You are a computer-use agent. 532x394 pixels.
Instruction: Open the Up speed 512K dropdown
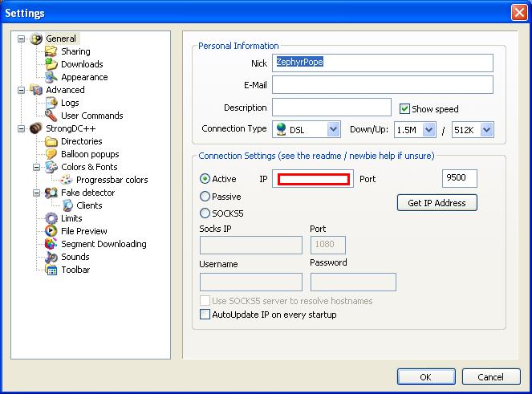[x=486, y=130]
